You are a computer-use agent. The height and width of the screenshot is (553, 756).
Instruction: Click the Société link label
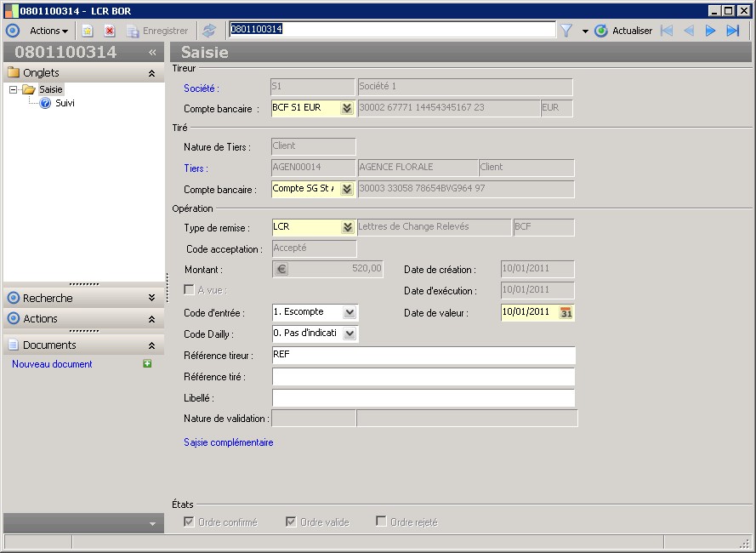pos(202,88)
